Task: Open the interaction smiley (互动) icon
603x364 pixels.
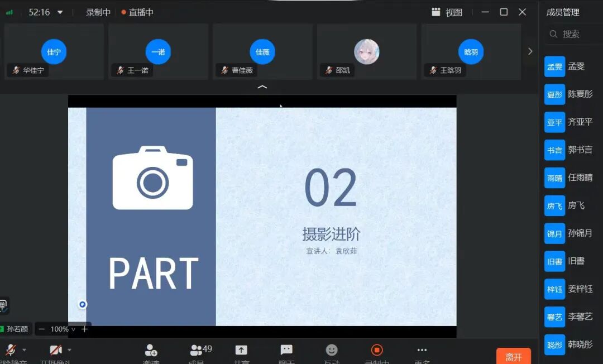Action: pos(332,350)
